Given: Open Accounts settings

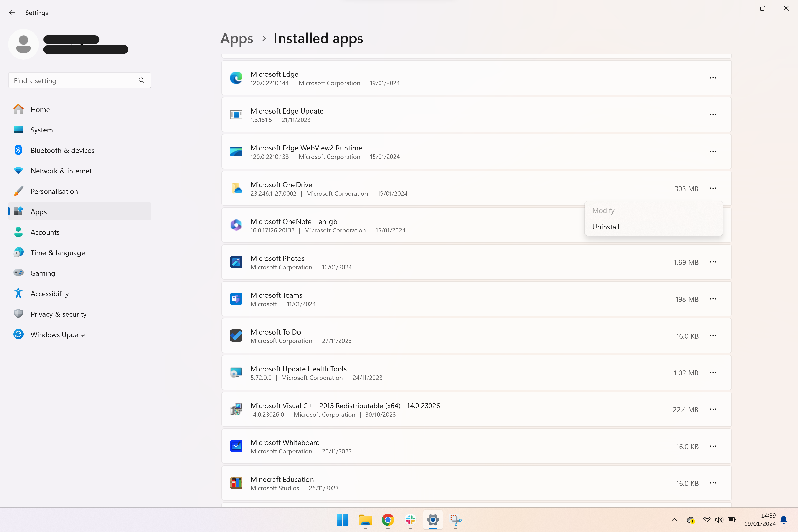Looking at the screenshot, I should click(80, 232).
